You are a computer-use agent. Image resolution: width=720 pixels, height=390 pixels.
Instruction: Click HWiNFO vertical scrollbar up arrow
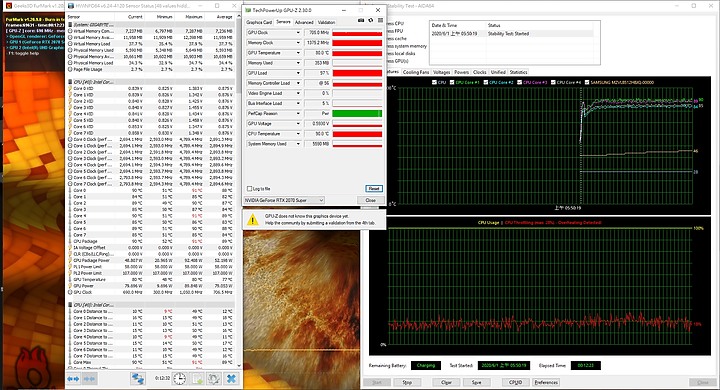239,17
